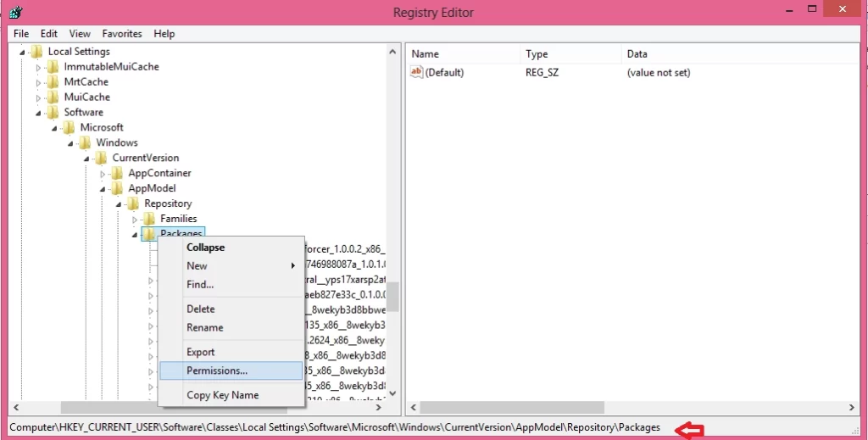Screen dimensions: 868x440
Task: Click the MuiCache folder icon
Action: [53, 97]
